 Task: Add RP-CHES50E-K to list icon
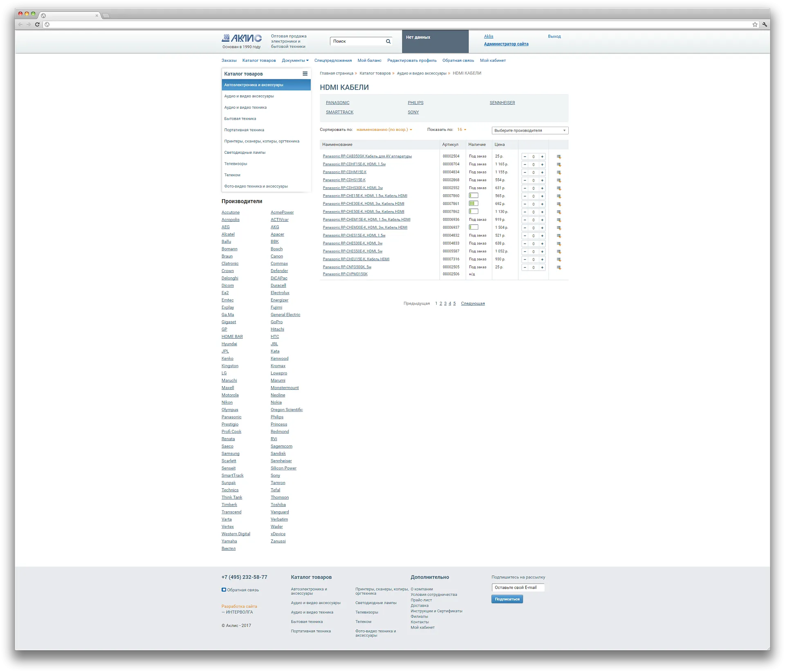558,252
